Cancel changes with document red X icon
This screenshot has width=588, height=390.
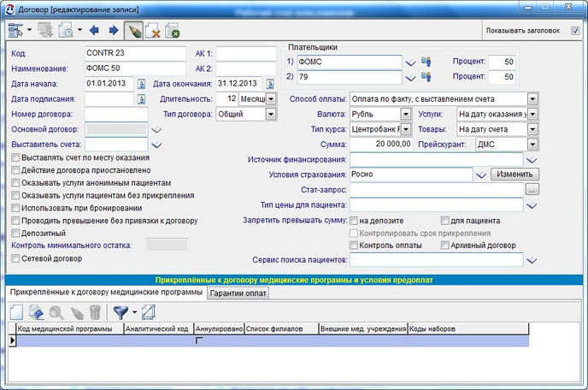pos(153,31)
